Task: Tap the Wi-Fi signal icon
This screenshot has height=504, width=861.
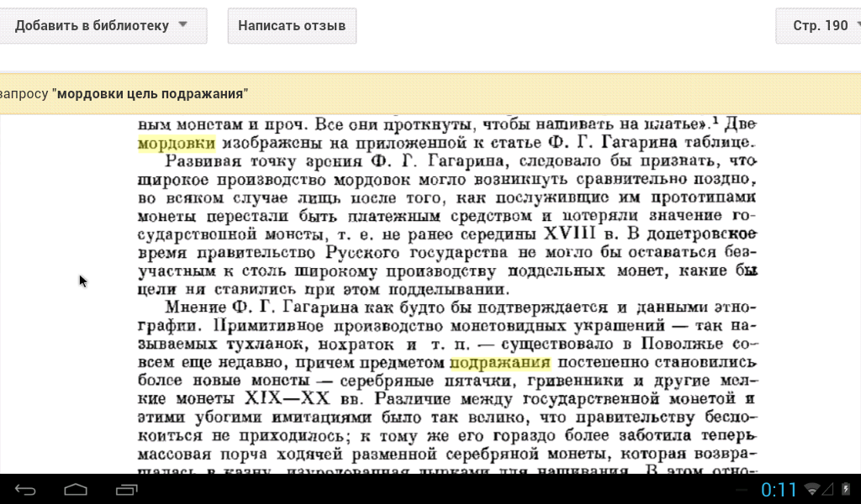Action: [813, 489]
